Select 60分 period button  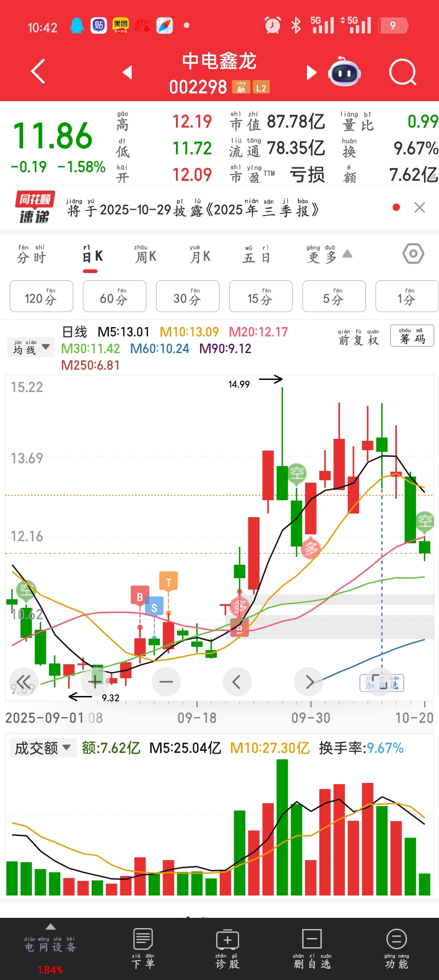115,296
